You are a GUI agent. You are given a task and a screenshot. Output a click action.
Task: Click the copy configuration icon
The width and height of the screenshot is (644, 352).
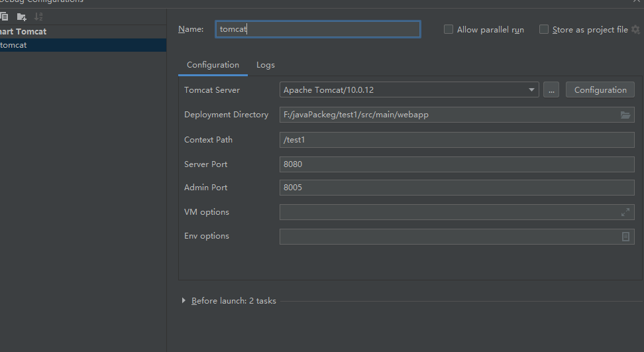[x=5, y=17]
